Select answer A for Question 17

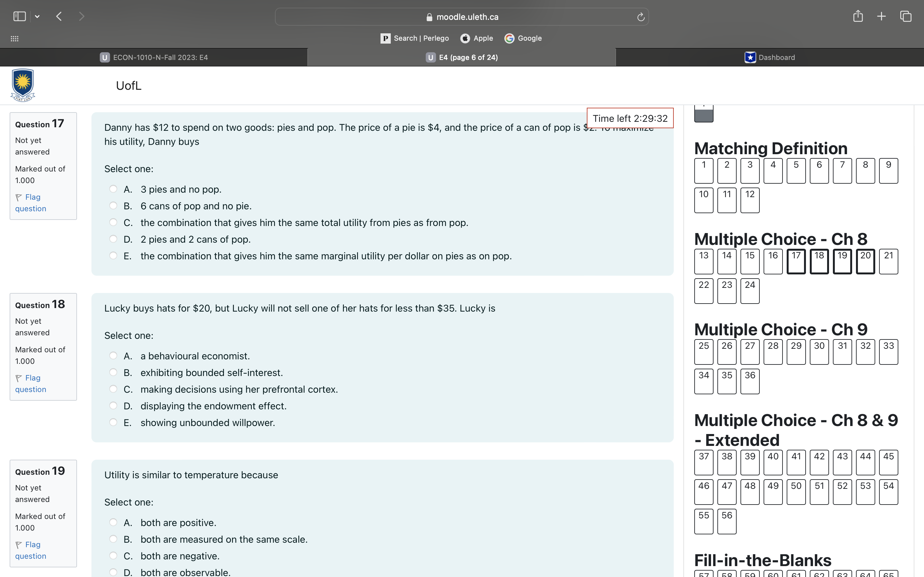tap(113, 189)
